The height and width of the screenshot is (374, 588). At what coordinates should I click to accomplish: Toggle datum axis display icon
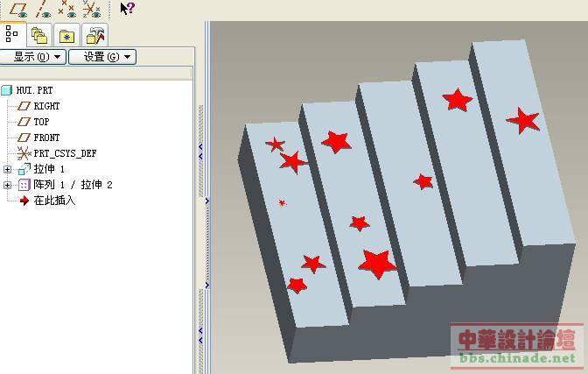click(42, 10)
